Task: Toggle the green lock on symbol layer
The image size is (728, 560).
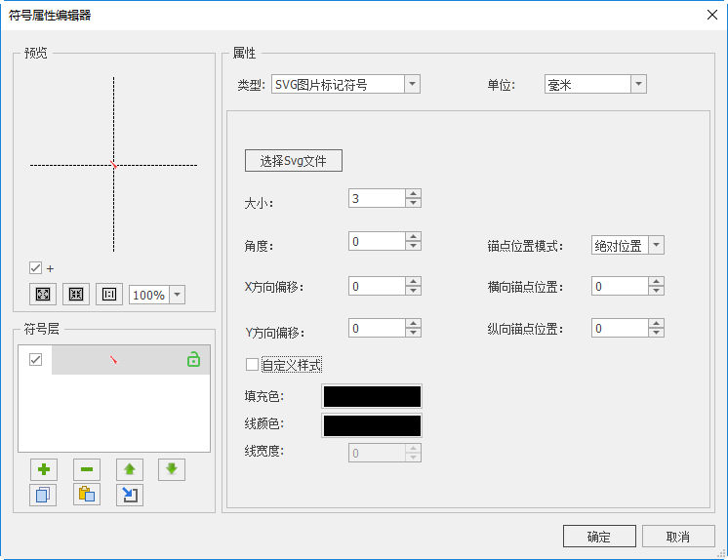Action: (193, 360)
